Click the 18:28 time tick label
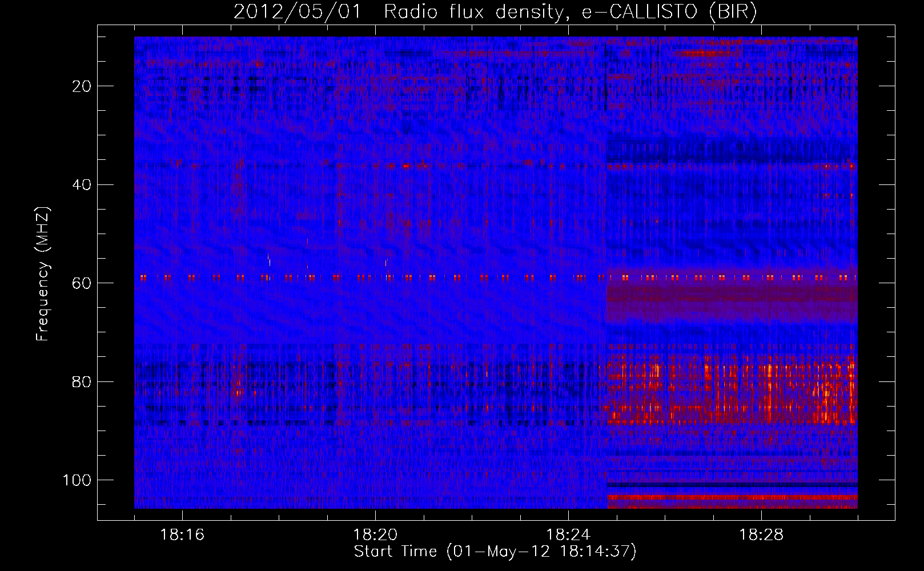This screenshot has width=924, height=571. tap(761, 535)
